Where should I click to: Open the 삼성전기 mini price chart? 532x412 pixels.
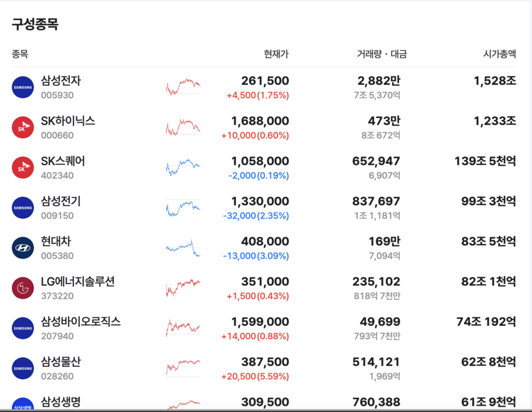click(x=183, y=208)
